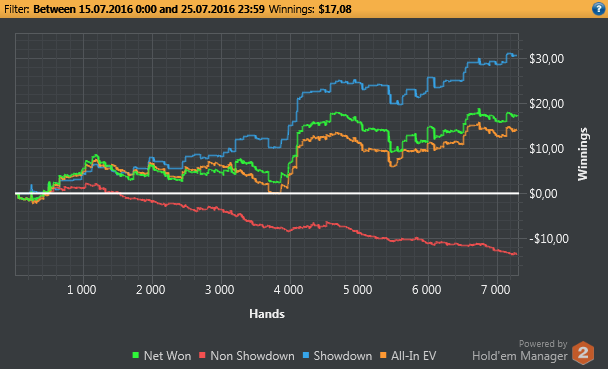Viewport: 608px width, 369px height.
Task: Click the orange All-In EV legend swatch
Action: coord(383,355)
